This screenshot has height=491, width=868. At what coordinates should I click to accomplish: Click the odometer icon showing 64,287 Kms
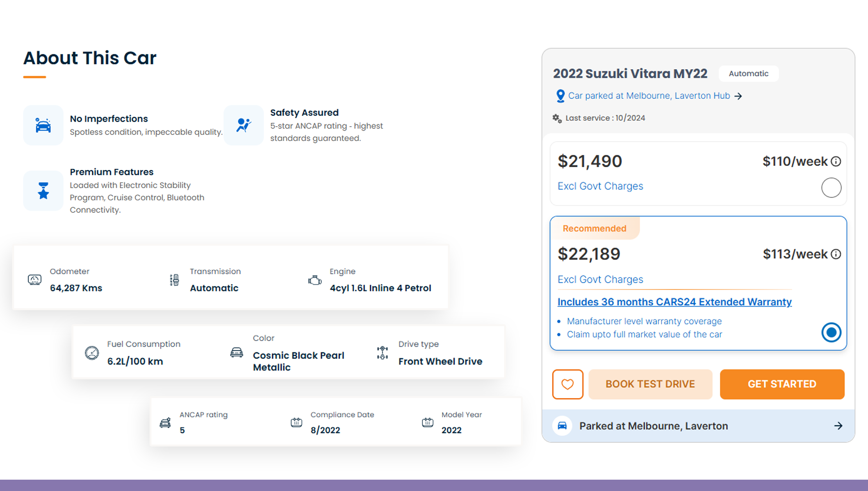pos(35,280)
